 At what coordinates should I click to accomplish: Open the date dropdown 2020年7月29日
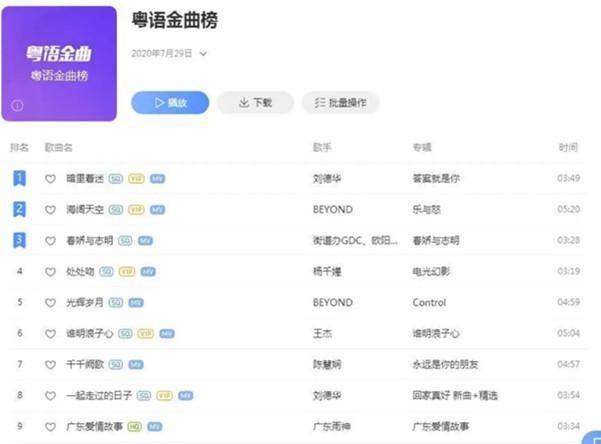pos(169,53)
